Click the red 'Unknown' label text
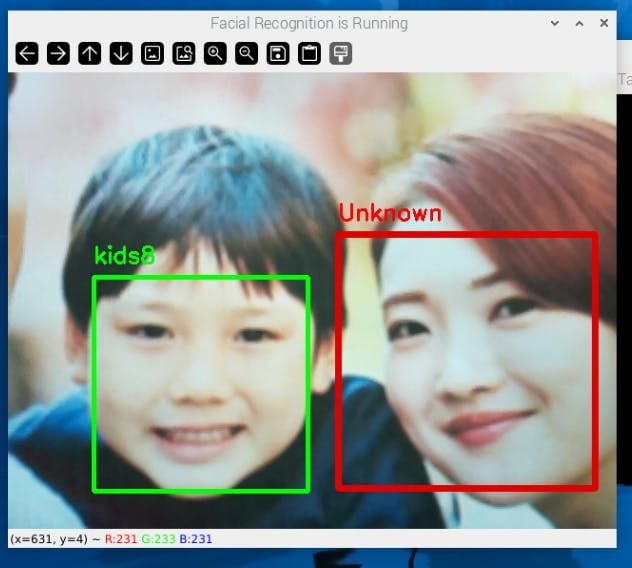Viewport: 632px width, 568px height. [x=389, y=213]
